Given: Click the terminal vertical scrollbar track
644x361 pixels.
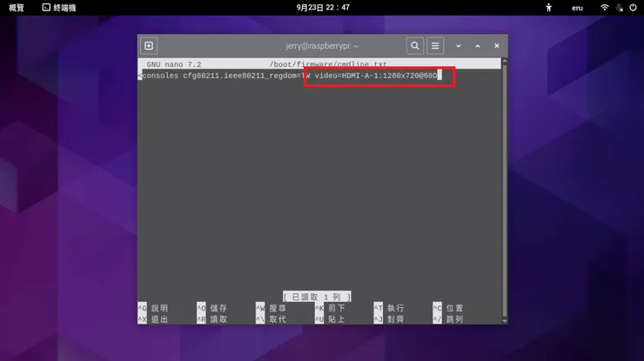Looking at the screenshot, I should 505,191.
